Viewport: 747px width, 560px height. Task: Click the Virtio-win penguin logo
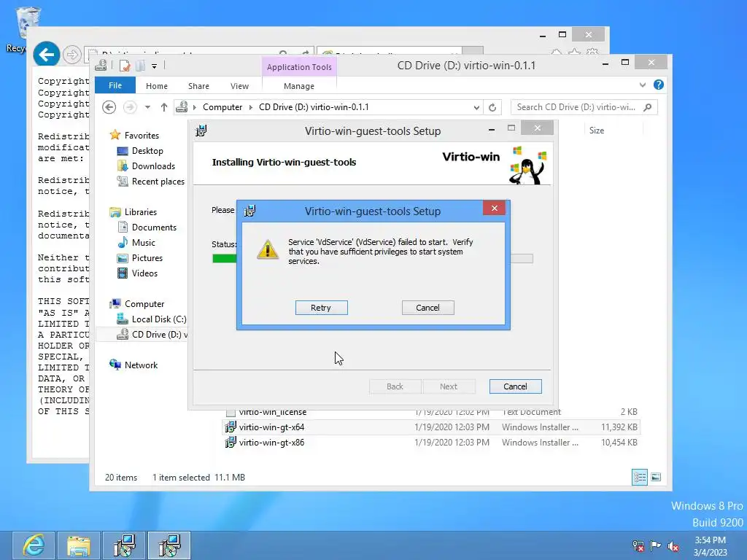click(x=528, y=166)
